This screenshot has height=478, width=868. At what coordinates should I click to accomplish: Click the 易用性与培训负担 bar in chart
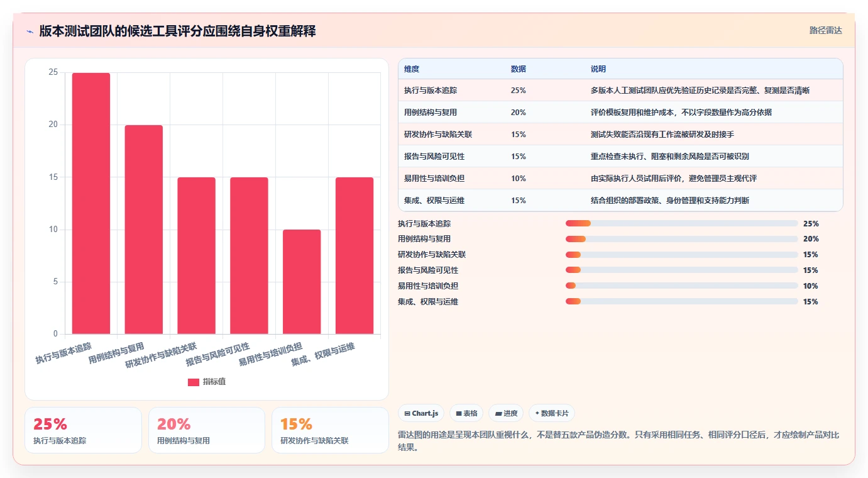pos(302,282)
